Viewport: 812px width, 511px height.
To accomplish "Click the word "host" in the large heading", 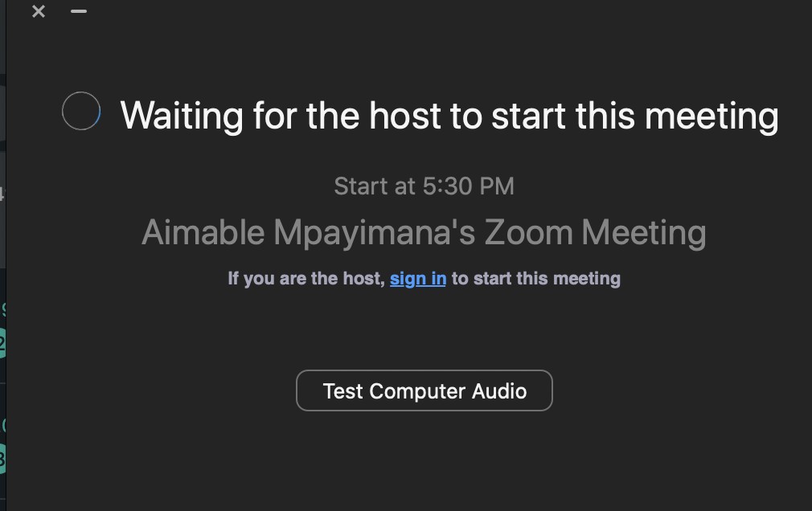I will (405, 116).
